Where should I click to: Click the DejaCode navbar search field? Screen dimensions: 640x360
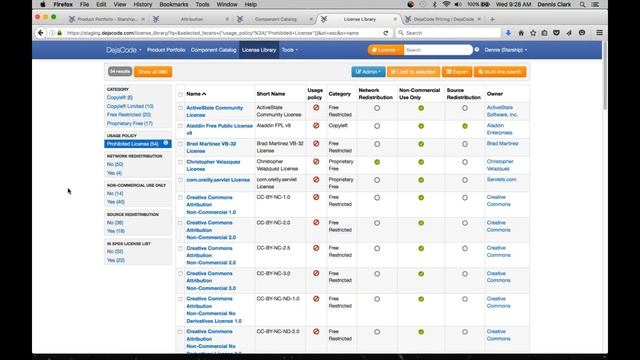click(x=438, y=50)
